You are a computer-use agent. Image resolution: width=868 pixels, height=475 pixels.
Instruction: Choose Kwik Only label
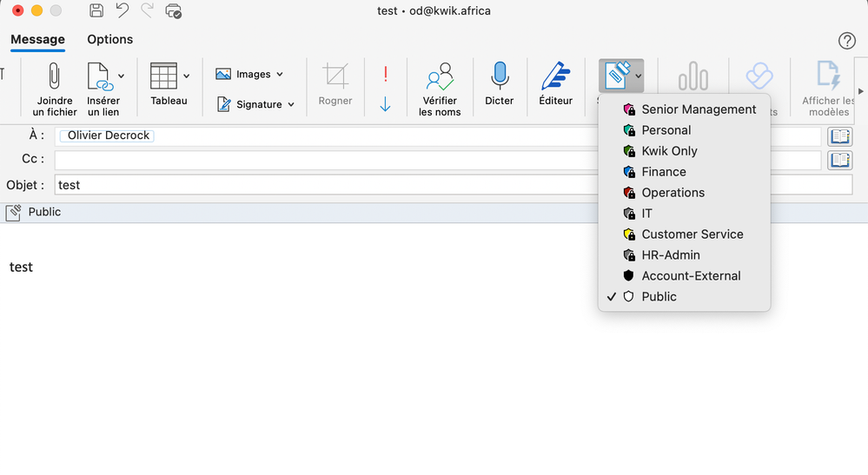coord(684,151)
